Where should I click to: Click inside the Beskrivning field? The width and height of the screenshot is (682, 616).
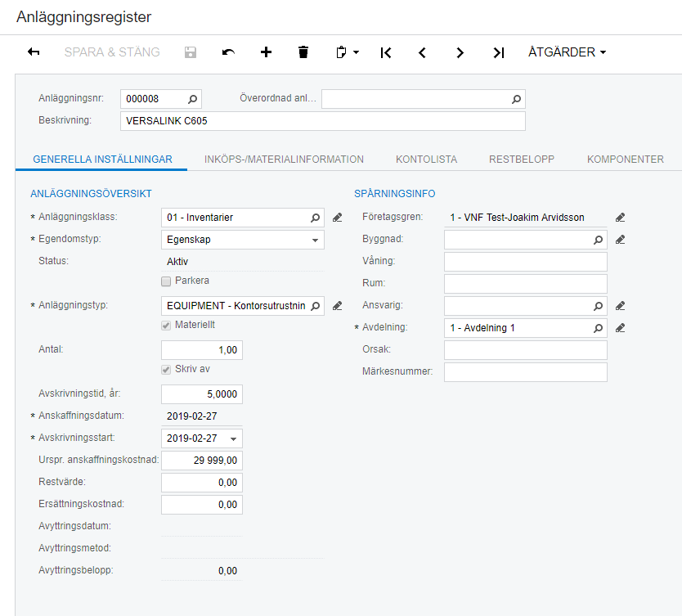click(x=319, y=120)
